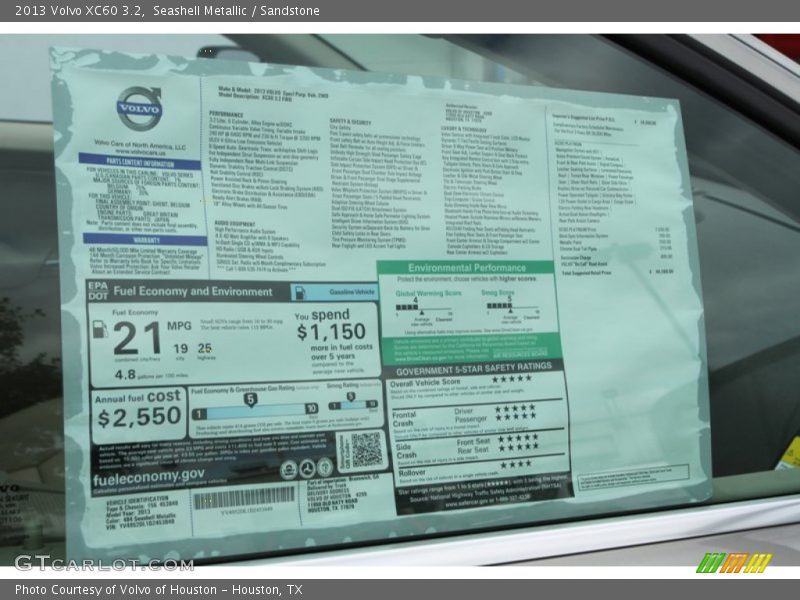Click the EPA DOT badge
This screenshot has height=600, width=800.
point(98,291)
